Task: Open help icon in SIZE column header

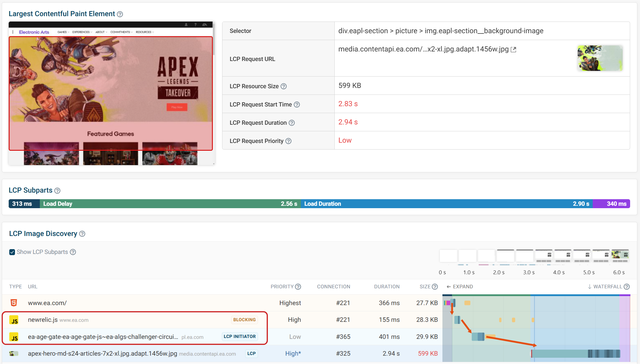Action: tap(435, 287)
